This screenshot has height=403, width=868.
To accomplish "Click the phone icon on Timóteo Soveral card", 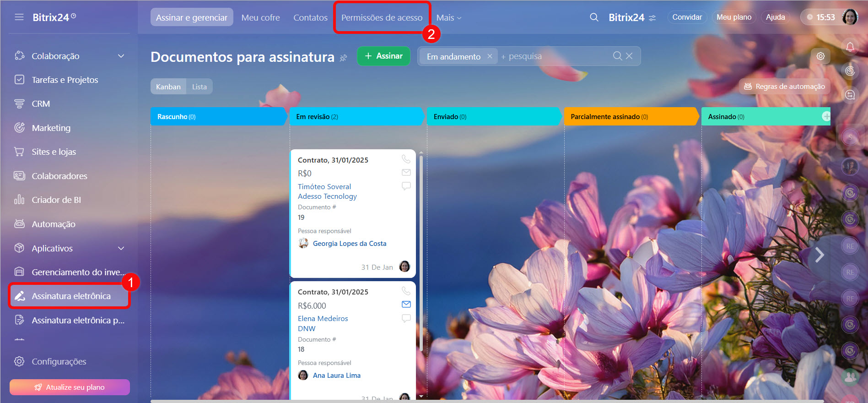I will 406,159.
